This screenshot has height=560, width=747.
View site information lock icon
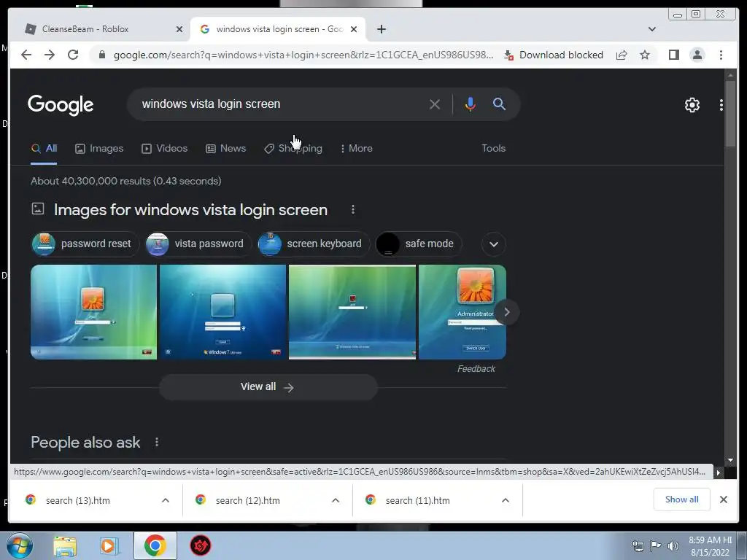101,55
